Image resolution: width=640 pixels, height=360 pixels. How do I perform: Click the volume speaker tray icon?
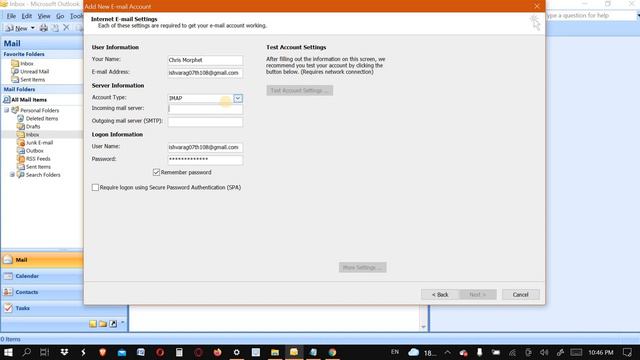click(544, 352)
